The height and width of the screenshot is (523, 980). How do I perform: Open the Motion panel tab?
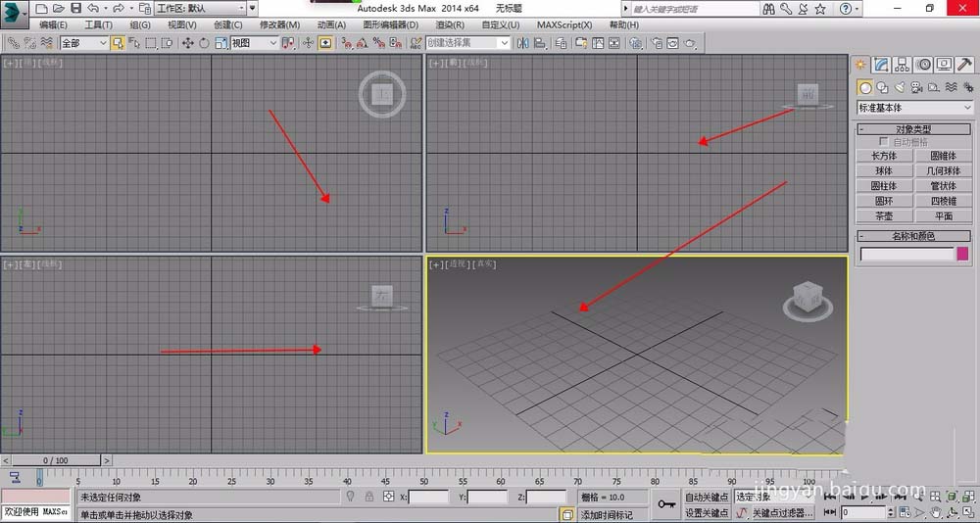pyautogui.click(x=923, y=65)
